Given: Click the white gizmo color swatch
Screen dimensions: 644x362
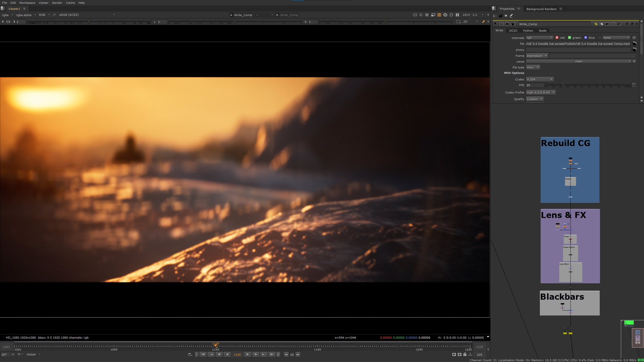Looking at the screenshot, I should (602, 24).
